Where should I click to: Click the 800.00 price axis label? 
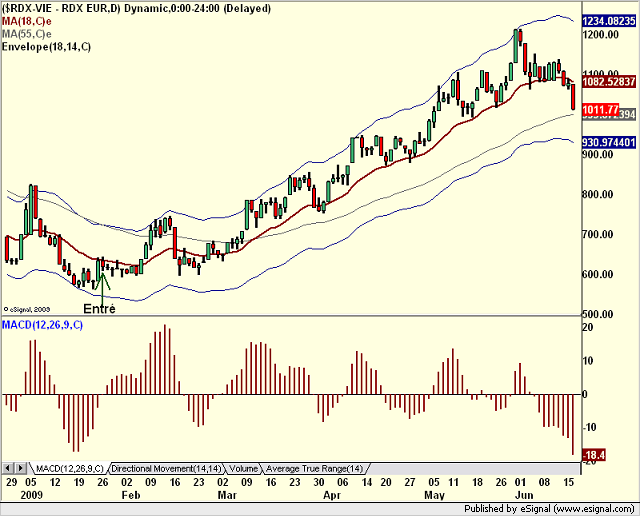click(598, 194)
